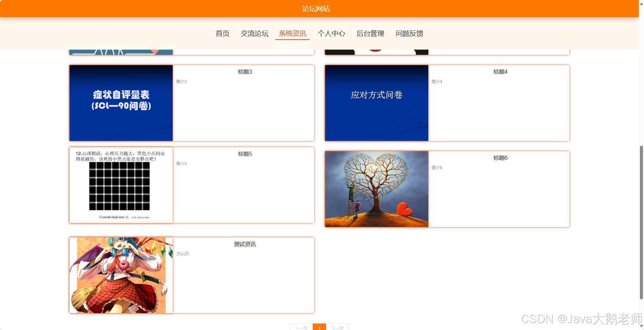Screen dimensions: 644x330
Task: Select the 系统资讯 navigation tab
Action: (x=292, y=33)
